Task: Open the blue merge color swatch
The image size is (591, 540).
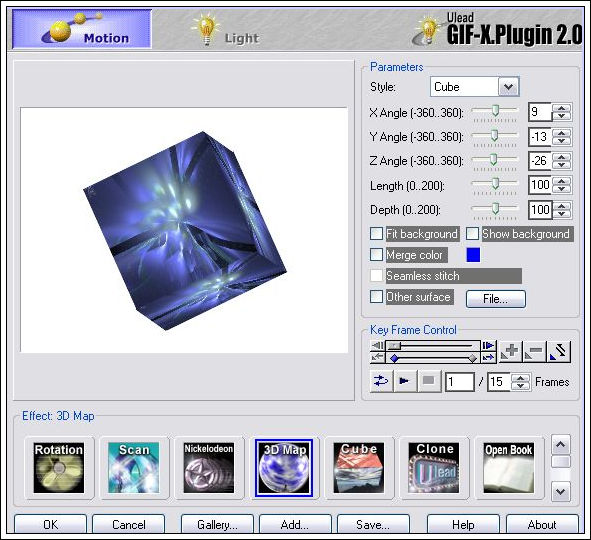Action: coord(473,255)
